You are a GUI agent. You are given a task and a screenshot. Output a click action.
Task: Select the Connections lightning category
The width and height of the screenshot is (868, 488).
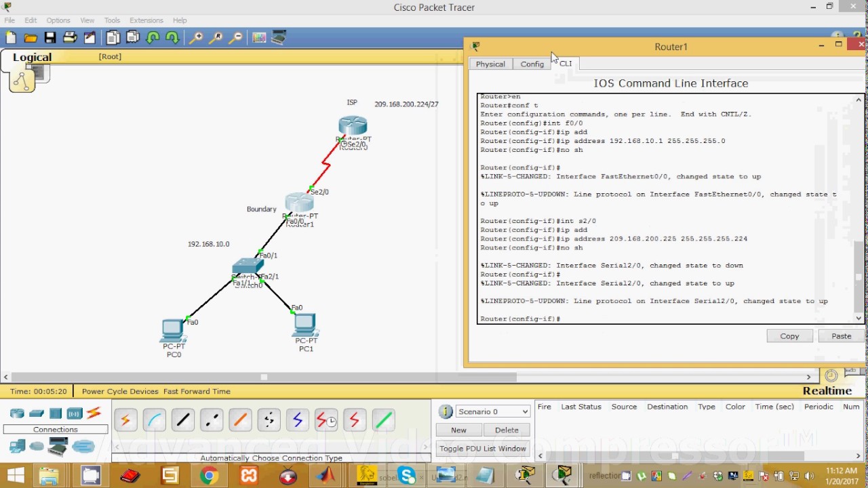coord(94,413)
